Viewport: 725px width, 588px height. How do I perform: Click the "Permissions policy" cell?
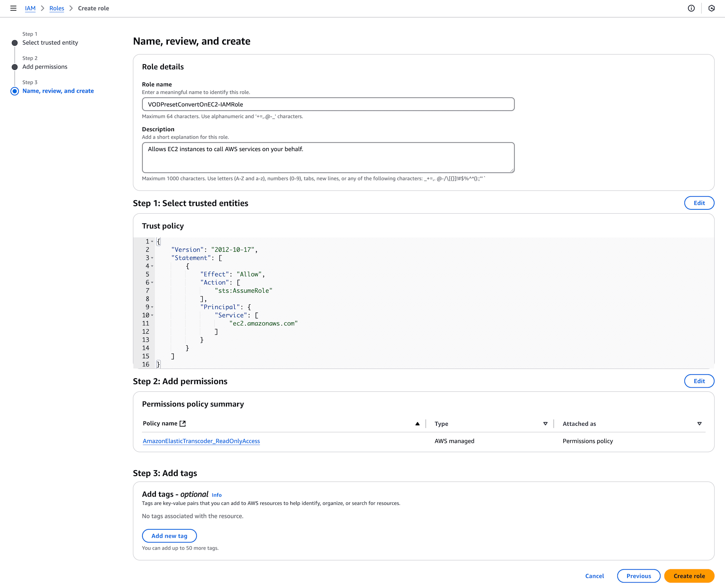[x=588, y=441]
